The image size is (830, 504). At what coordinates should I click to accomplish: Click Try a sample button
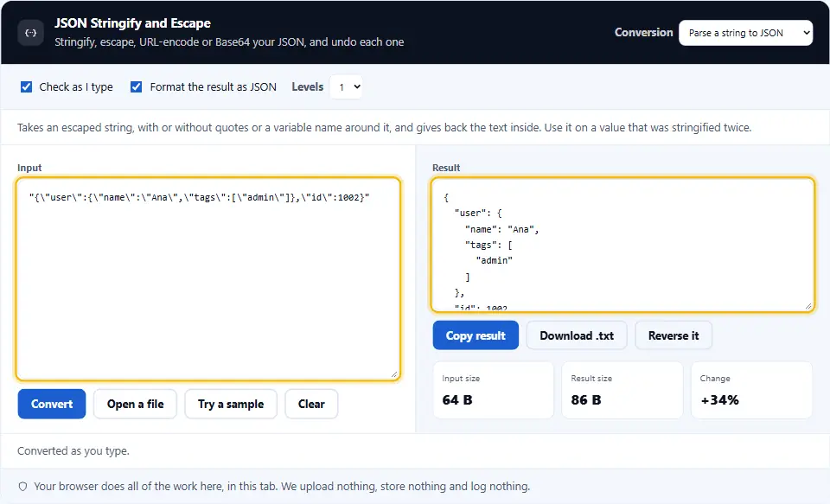pyautogui.click(x=231, y=404)
